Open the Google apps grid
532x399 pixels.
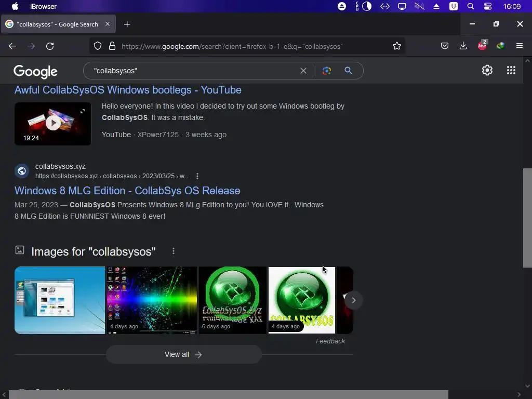pos(511,70)
